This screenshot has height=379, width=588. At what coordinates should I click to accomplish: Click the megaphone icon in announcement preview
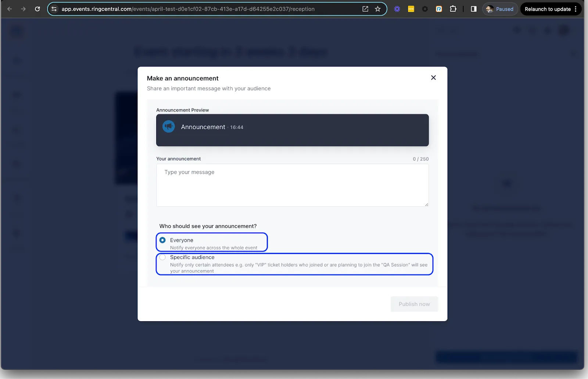pyautogui.click(x=169, y=127)
